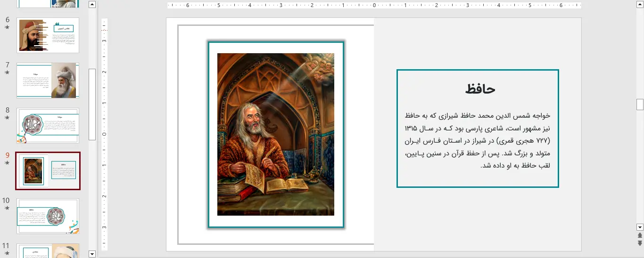
Task: Click the thumbnail panel scrollbar thumb
Action: 92,104
